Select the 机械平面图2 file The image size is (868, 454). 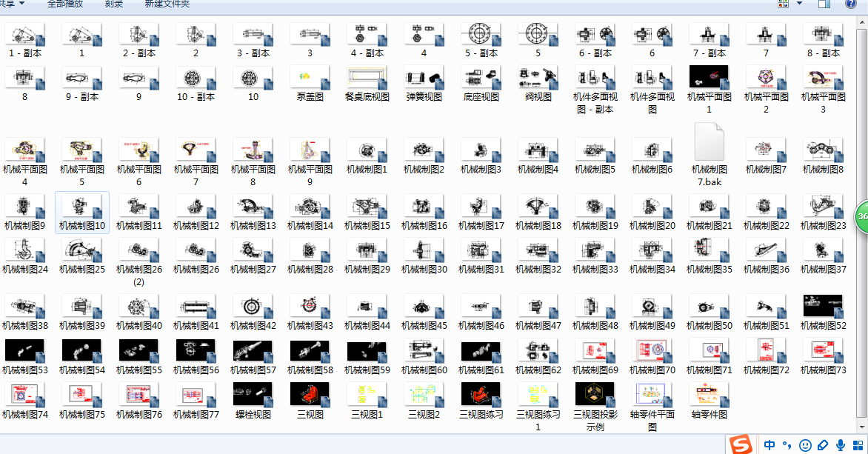(x=766, y=90)
